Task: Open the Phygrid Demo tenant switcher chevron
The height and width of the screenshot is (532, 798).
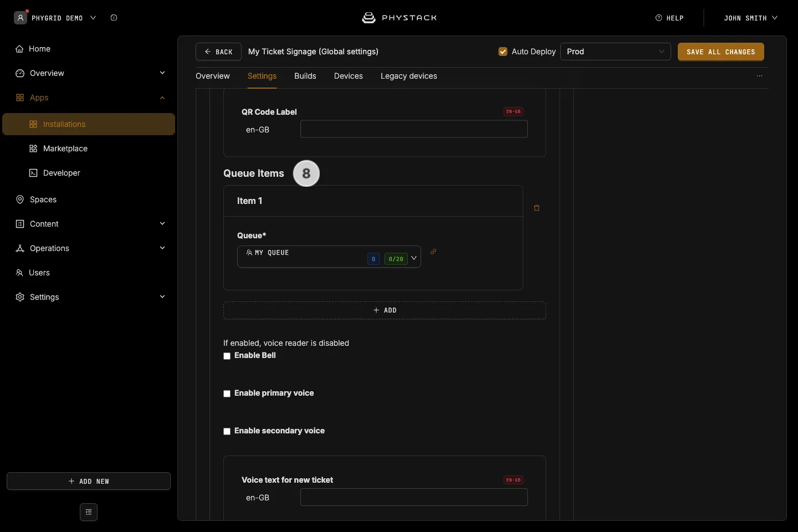Action: click(x=93, y=18)
